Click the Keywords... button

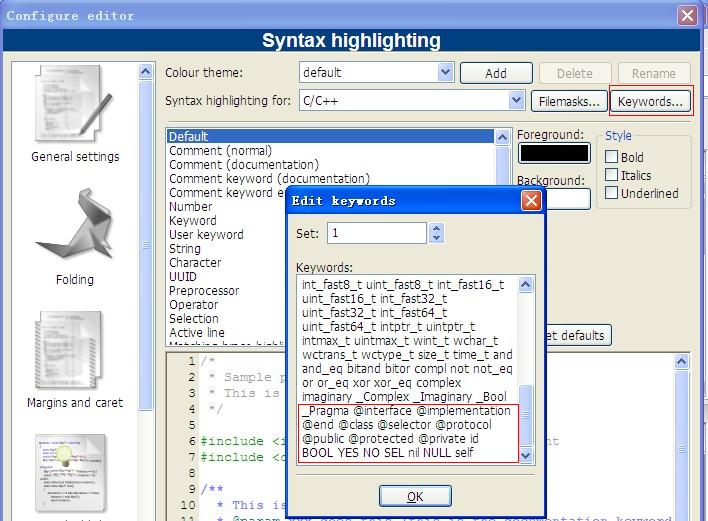(x=650, y=102)
